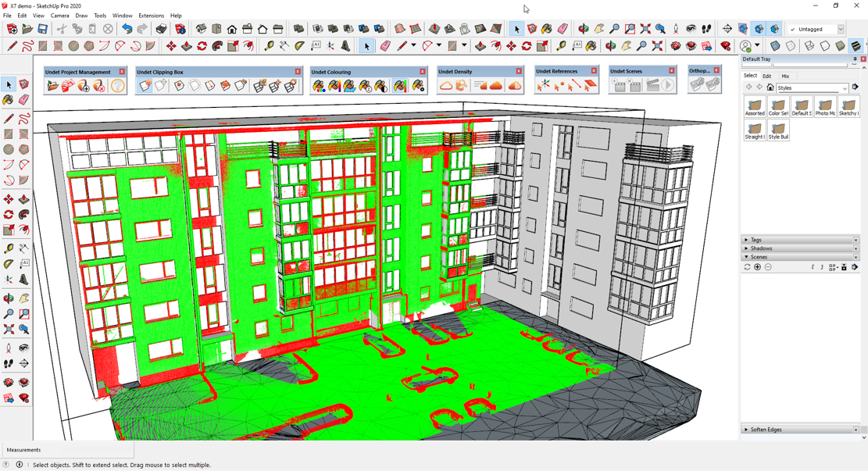Open the Styles collection dropdown
The width and height of the screenshot is (868, 471).
coord(845,88)
